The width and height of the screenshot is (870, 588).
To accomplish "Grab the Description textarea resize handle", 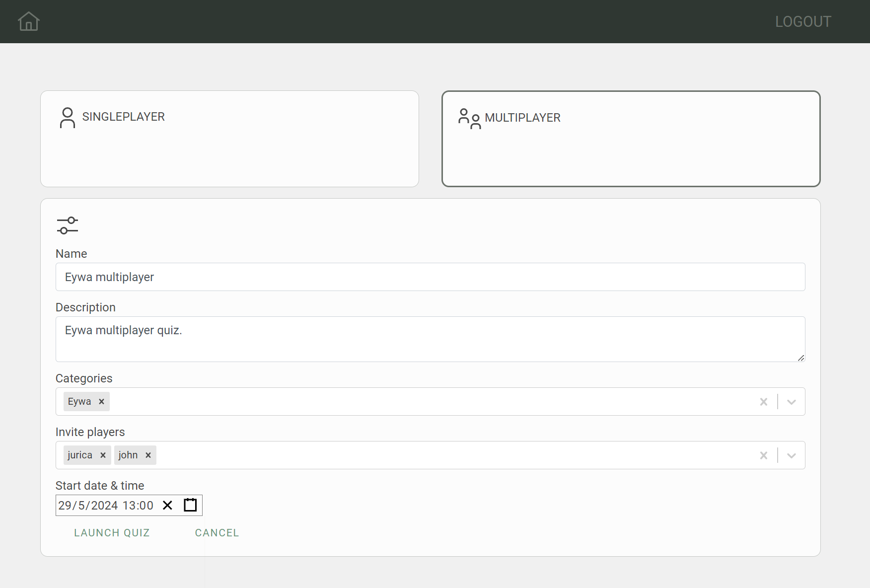I will click(800, 358).
